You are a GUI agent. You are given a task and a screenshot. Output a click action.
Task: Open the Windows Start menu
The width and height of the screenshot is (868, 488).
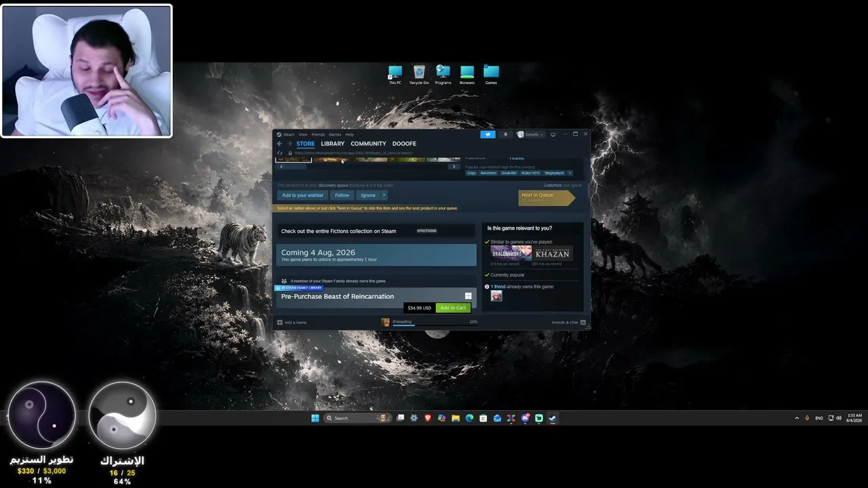tap(315, 418)
